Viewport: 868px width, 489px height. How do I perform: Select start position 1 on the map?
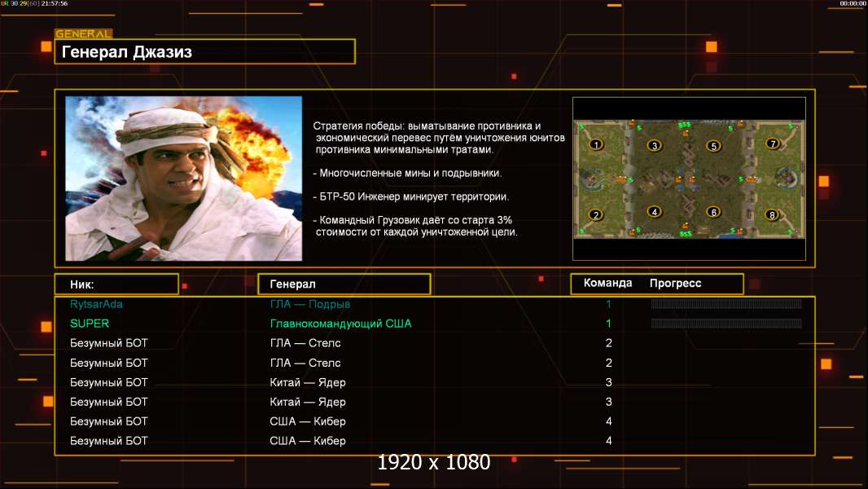coord(596,144)
